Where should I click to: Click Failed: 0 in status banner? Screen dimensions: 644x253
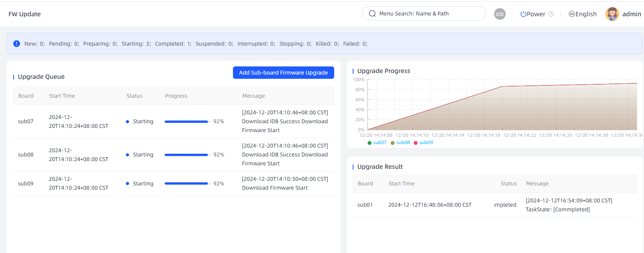pos(355,44)
